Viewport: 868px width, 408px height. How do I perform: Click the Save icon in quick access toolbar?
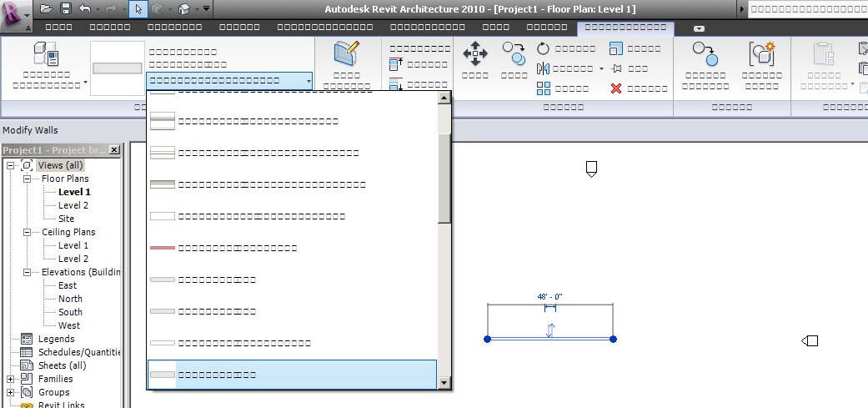click(65, 8)
